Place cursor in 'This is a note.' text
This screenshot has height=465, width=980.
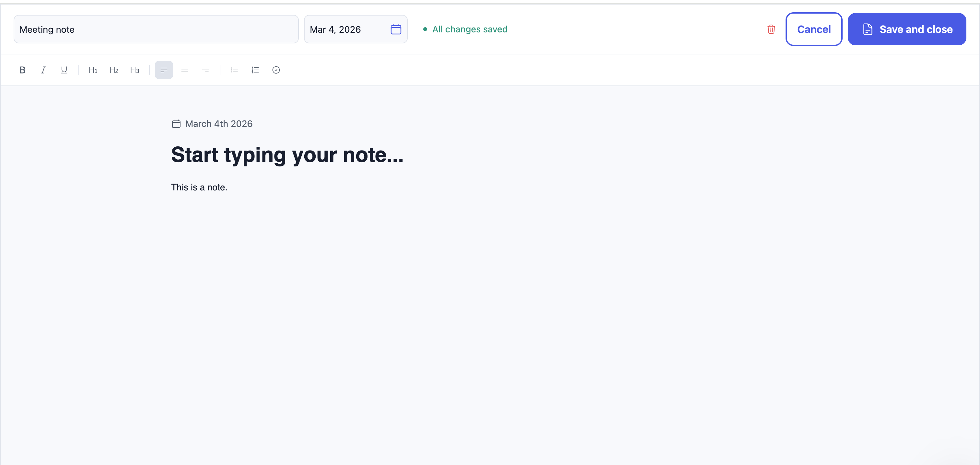[x=199, y=187]
